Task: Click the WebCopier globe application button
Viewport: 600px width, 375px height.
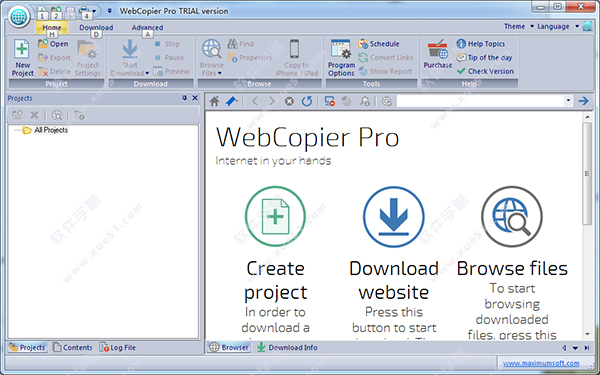Action: [x=19, y=17]
